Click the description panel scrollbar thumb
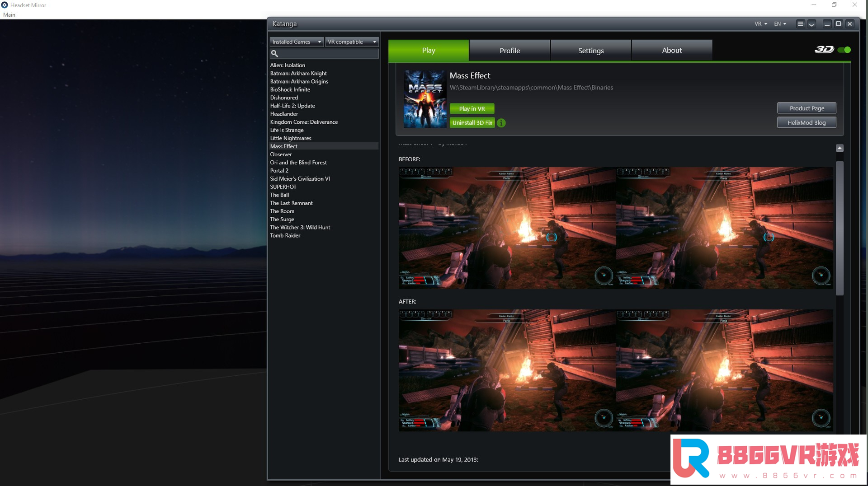 point(840,228)
